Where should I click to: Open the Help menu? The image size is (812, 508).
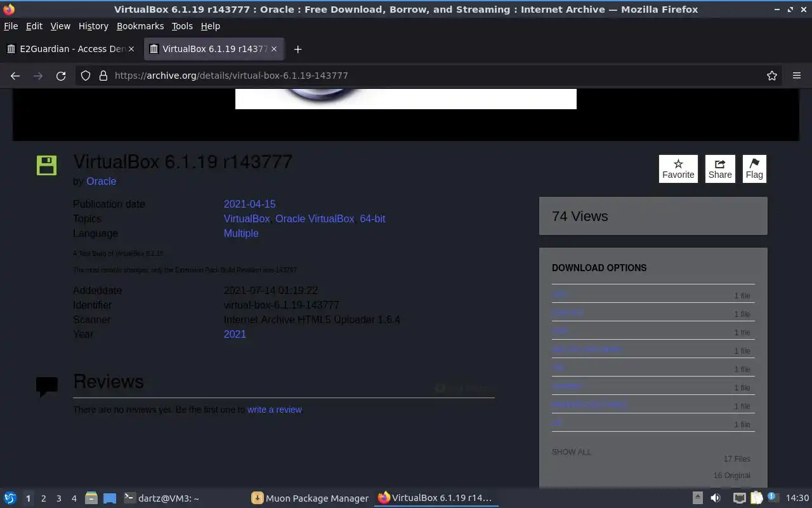(211, 26)
